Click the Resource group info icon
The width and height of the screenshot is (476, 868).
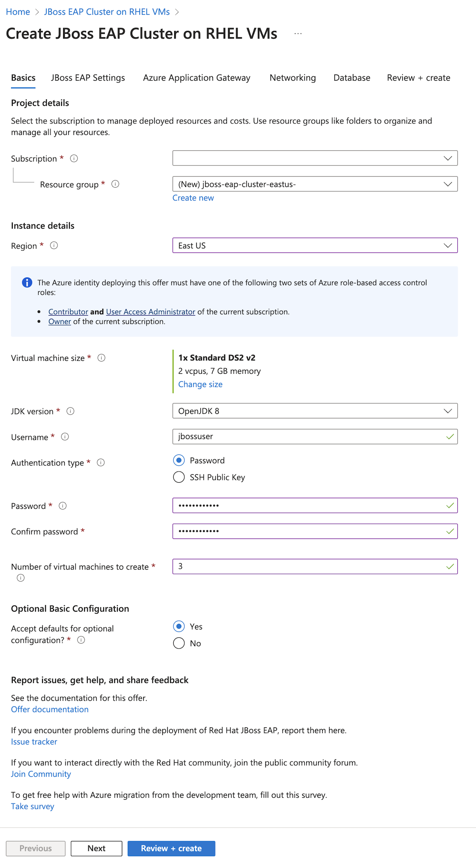click(115, 184)
